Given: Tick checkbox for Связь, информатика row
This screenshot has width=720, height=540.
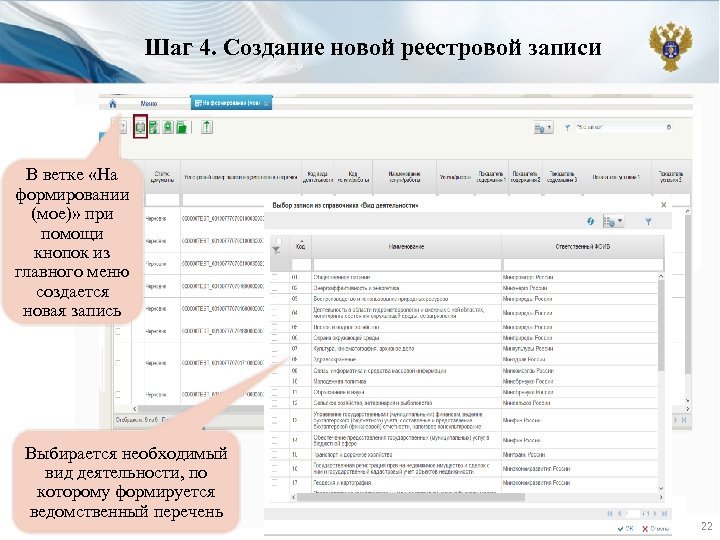Looking at the screenshot, I should point(275,371).
